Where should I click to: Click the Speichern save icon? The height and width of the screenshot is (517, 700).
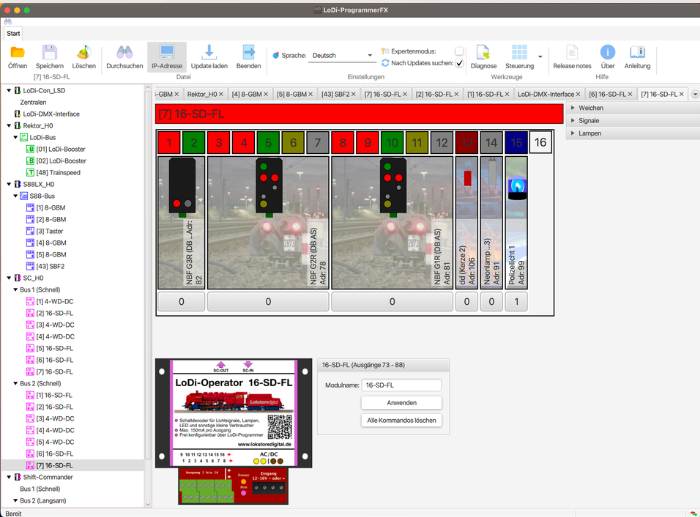pyautogui.click(x=50, y=53)
